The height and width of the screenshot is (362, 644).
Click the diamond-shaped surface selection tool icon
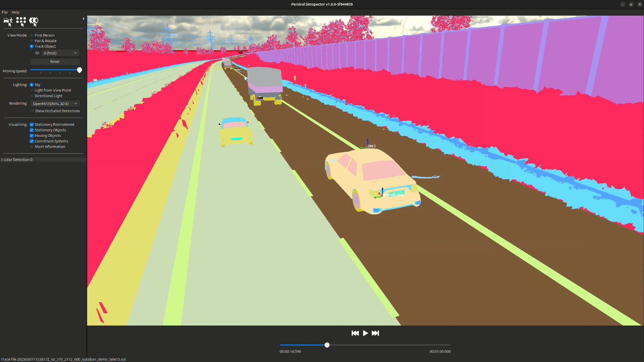point(34,21)
